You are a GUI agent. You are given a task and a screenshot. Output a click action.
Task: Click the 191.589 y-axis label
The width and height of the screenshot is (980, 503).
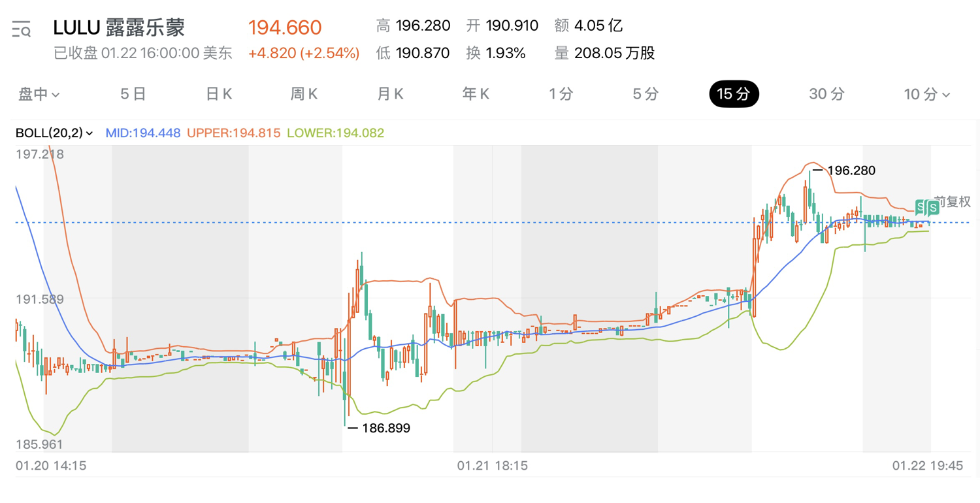[40, 300]
